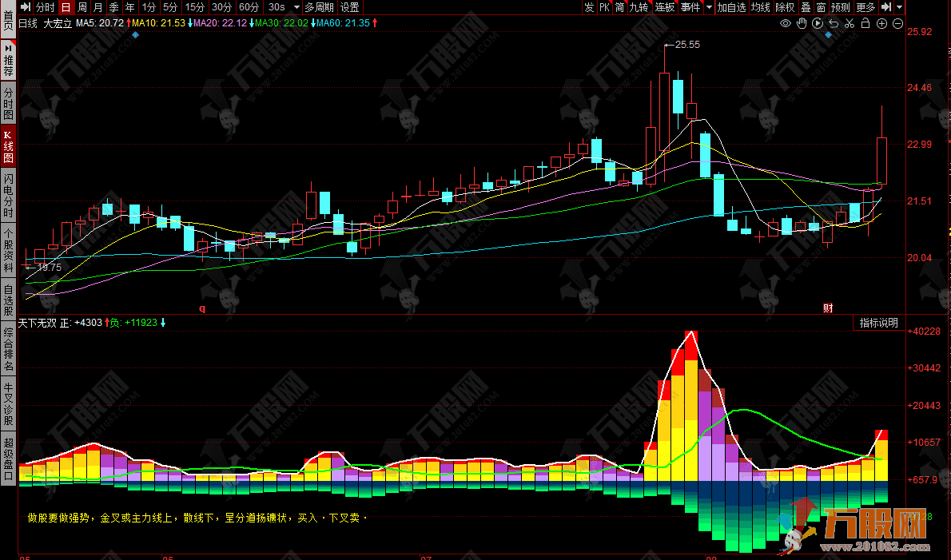Click the red 财 finance marker
The height and width of the screenshot is (560, 951).
[x=828, y=308]
